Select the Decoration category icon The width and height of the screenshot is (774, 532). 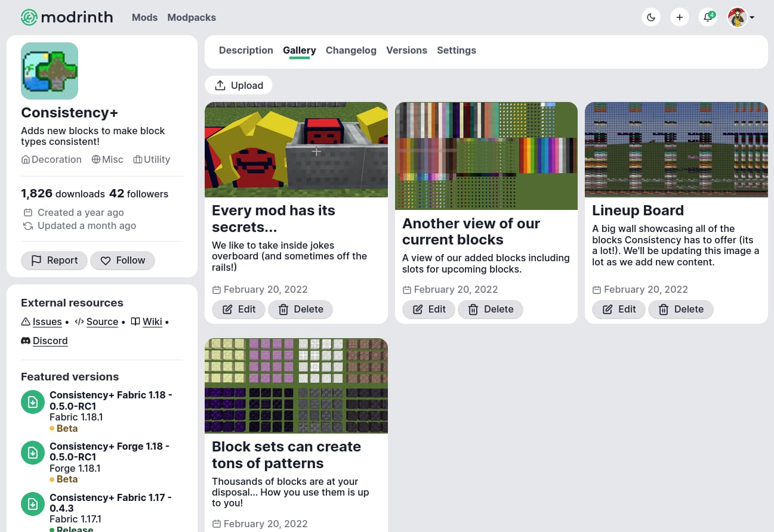click(x=25, y=159)
